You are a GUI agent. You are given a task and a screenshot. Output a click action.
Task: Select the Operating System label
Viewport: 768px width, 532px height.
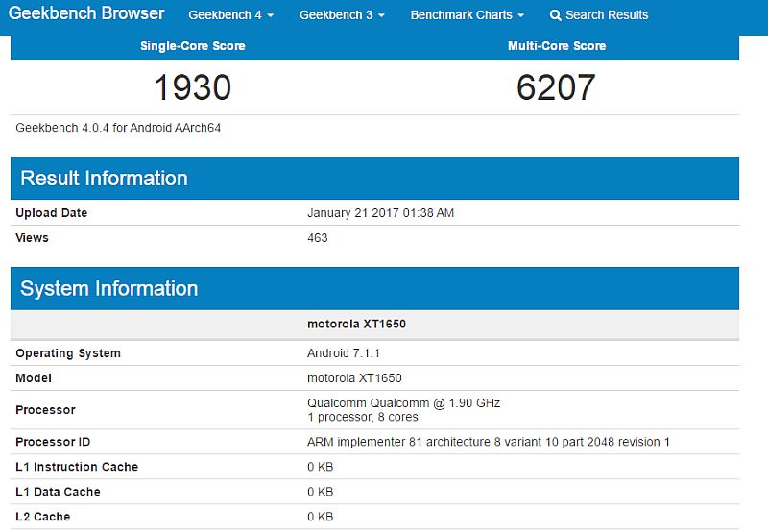click(x=68, y=353)
